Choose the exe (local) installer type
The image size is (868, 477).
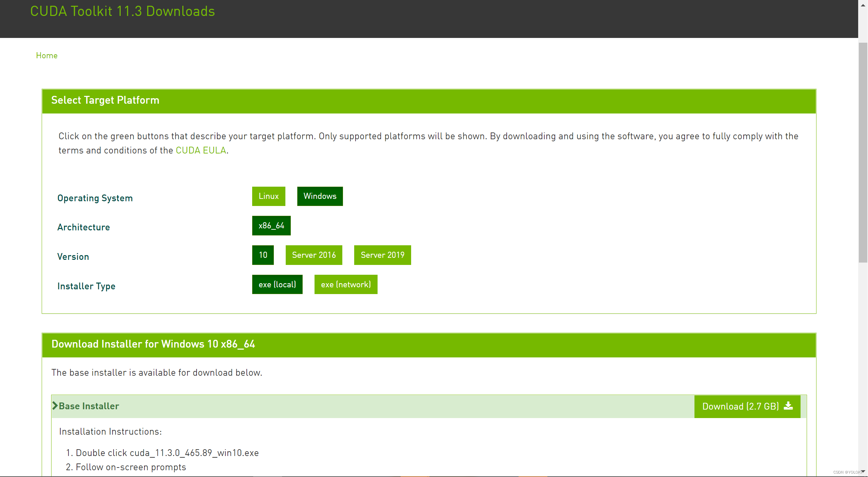(277, 285)
